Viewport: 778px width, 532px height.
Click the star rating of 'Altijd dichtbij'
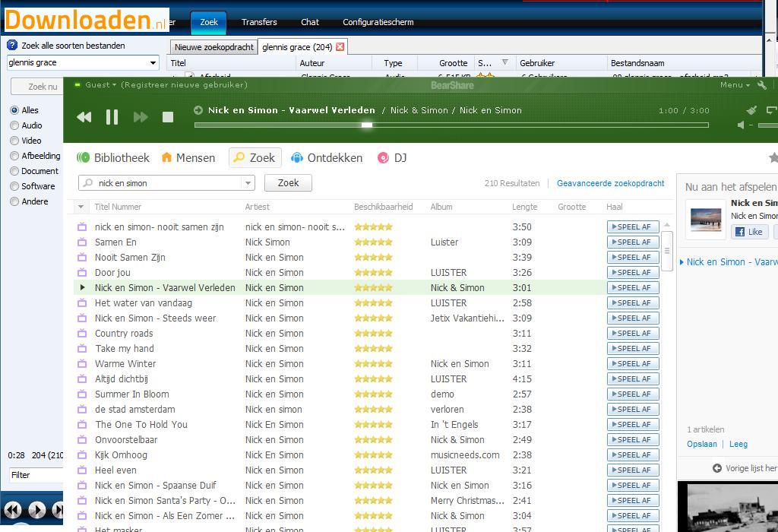(x=373, y=379)
